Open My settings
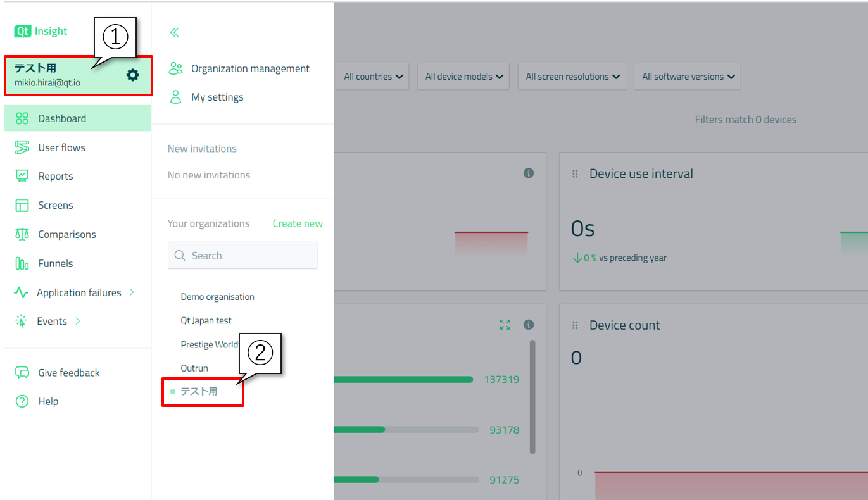 coord(217,97)
